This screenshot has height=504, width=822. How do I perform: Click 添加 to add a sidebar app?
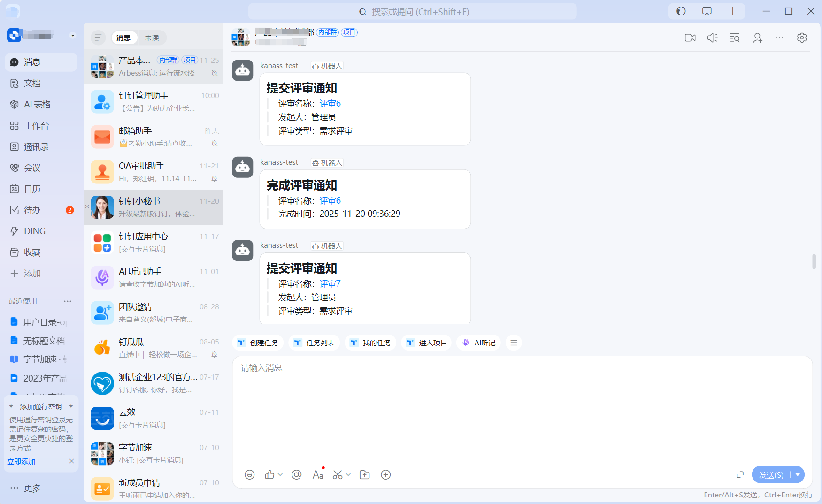pyautogui.click(x=41, y=273)
